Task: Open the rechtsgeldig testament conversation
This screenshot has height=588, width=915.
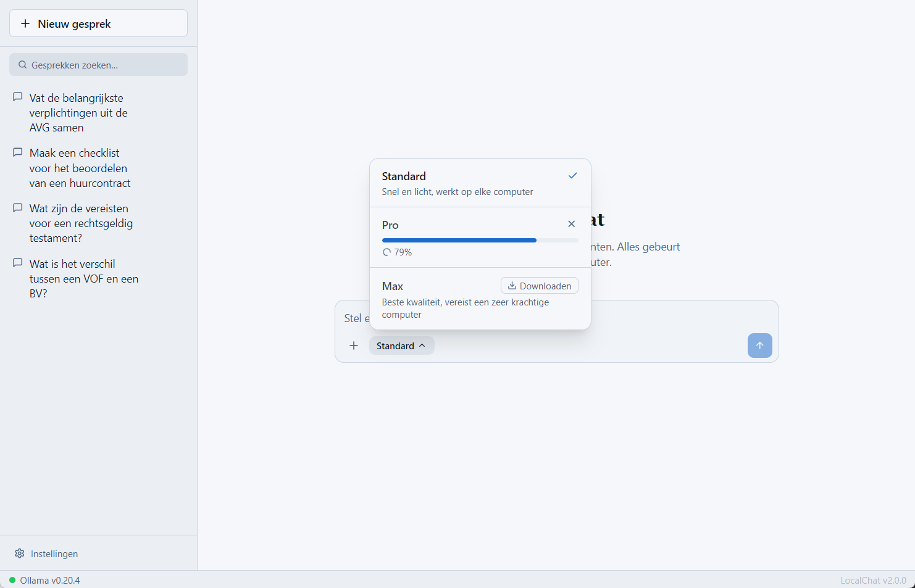Action: point(81,223)
